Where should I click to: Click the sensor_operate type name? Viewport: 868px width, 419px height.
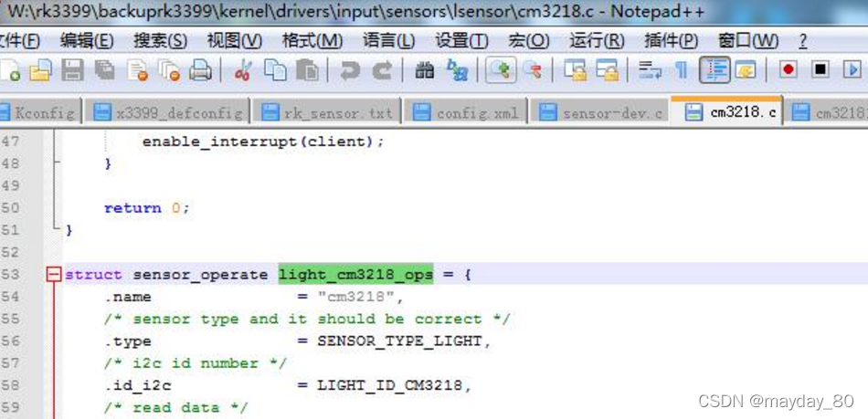point(200,275)
